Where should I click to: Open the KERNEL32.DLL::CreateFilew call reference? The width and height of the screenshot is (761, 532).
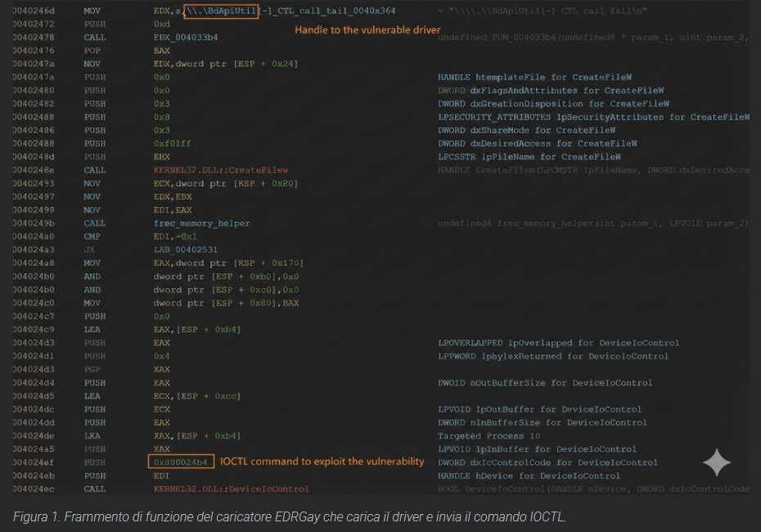[220, 170]
